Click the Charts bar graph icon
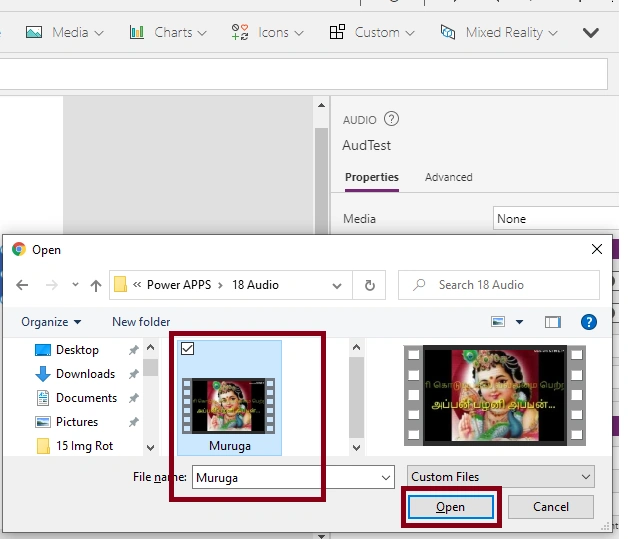The height and width of the screenshot is (539, 628). click(137, 32)
